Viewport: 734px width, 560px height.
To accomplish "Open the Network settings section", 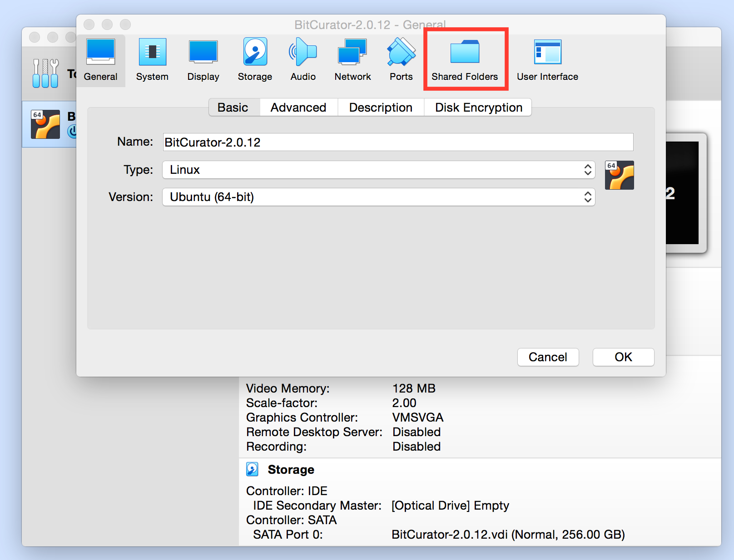I will 352,60.
